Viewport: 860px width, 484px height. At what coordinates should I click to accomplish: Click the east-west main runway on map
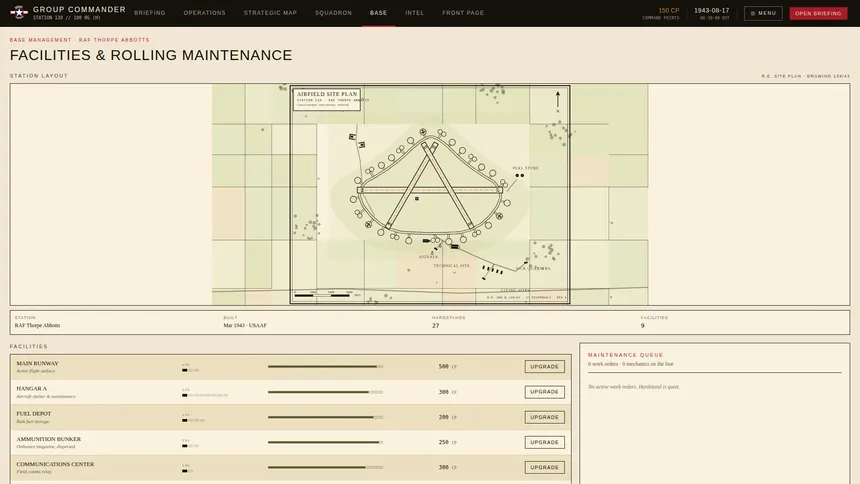point(430,190)
